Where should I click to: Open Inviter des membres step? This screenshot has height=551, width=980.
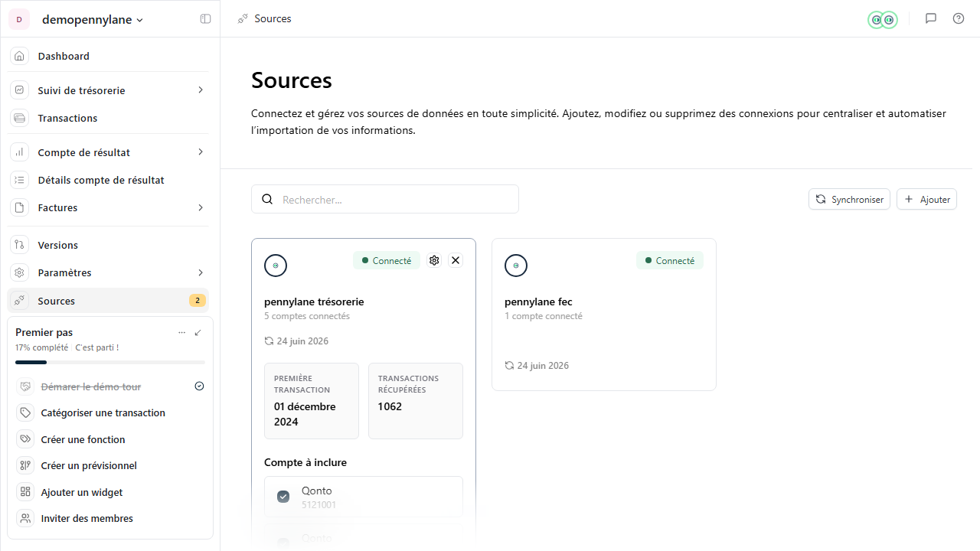coord(112,518)
